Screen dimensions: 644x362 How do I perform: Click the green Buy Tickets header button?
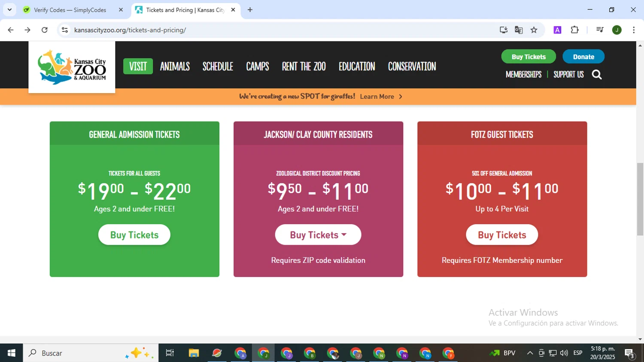529,57
